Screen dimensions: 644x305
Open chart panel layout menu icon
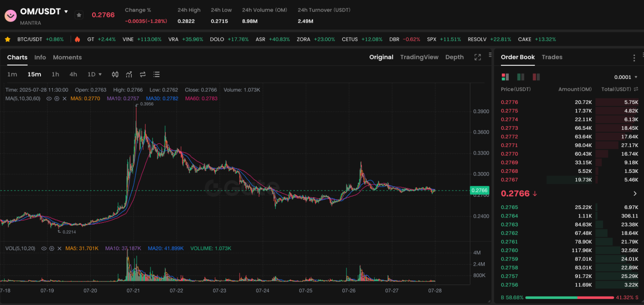(x=490, y=55)
